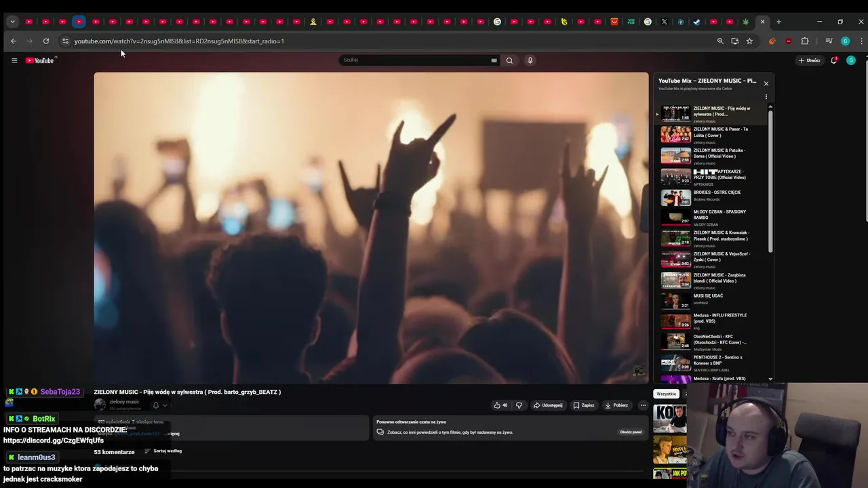
Task: Click the install app icon in address bar
Action: tap(735, 41)
